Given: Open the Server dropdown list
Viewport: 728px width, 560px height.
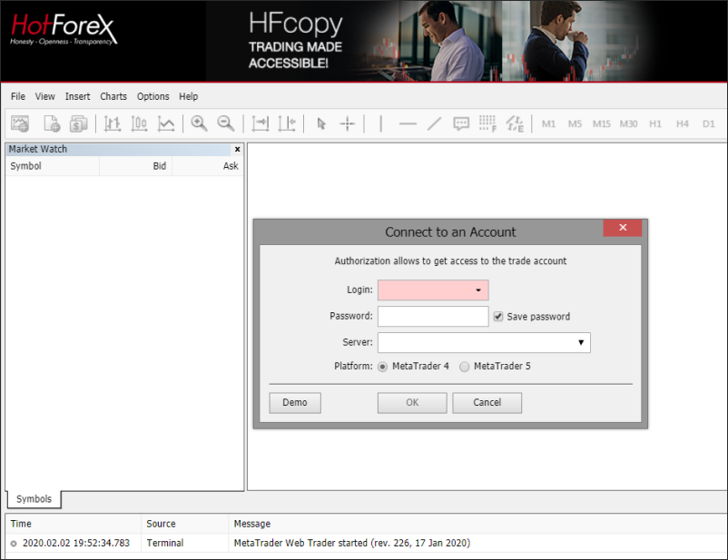Looking at the screenshot, I should pos(581,342).
